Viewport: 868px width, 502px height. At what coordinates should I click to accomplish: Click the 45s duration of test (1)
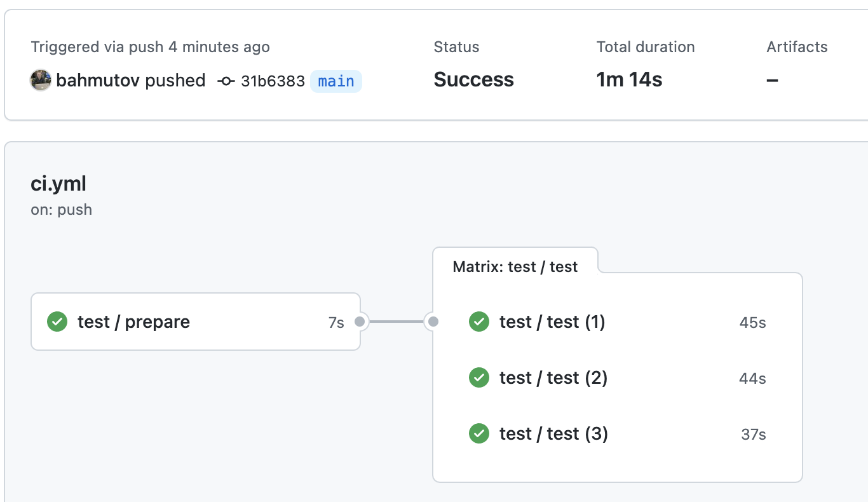[752, 323]
